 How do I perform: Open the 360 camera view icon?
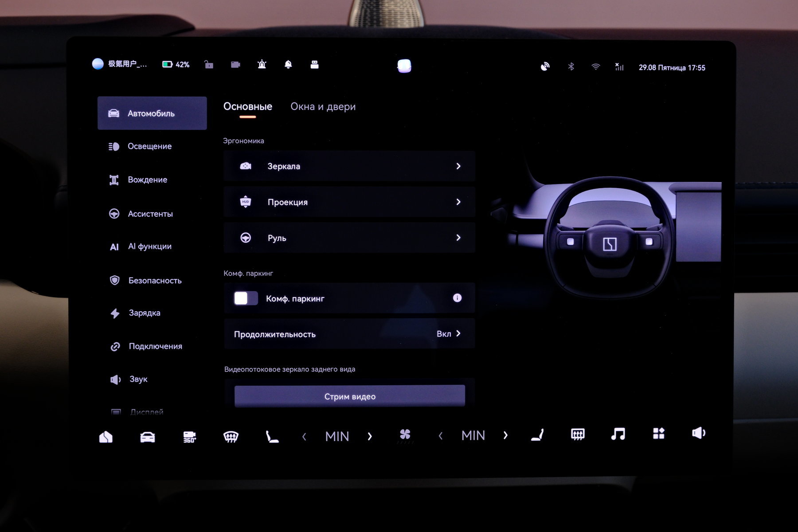(189, 437)
